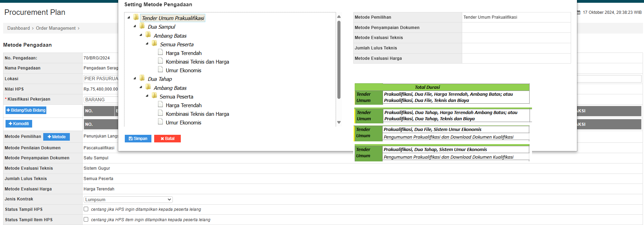This screenshot has height=225, width=644.
Task: Click file icon of Kombinasi Teknis dan Harga under Dua Sampul
Action: (160, 61)
